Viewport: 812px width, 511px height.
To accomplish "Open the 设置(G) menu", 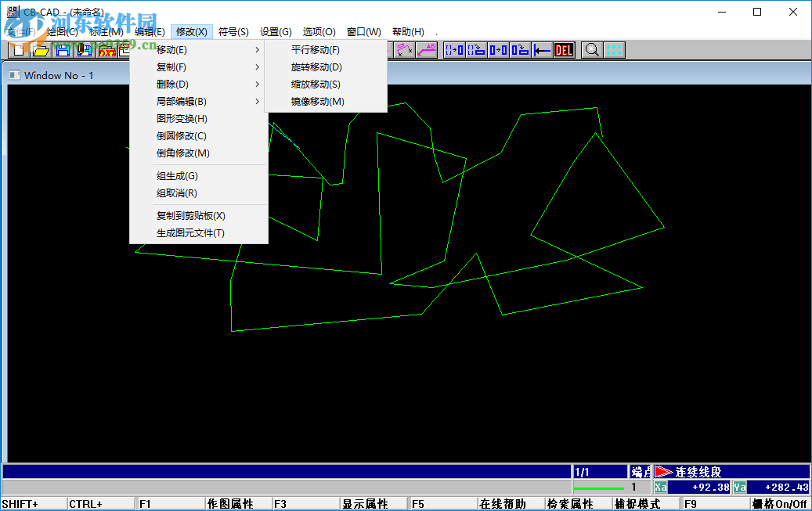I will point(275,31).
